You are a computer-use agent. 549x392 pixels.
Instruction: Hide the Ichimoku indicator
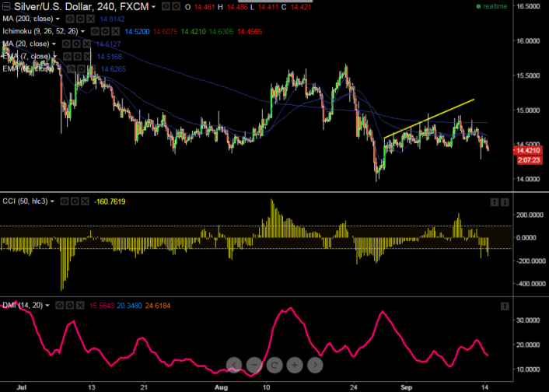[x=95, y=32]
